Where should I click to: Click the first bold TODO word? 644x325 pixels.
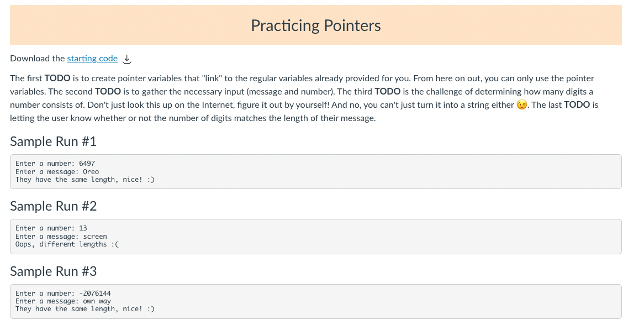pyautogui.click(x=57, y=78)
